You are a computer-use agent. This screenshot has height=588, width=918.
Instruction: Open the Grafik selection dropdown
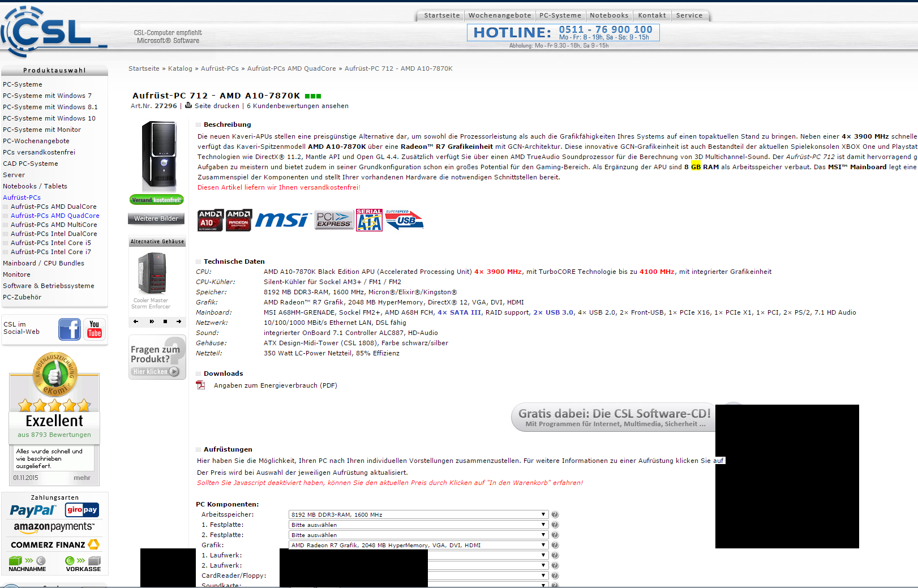pos(418,546)
